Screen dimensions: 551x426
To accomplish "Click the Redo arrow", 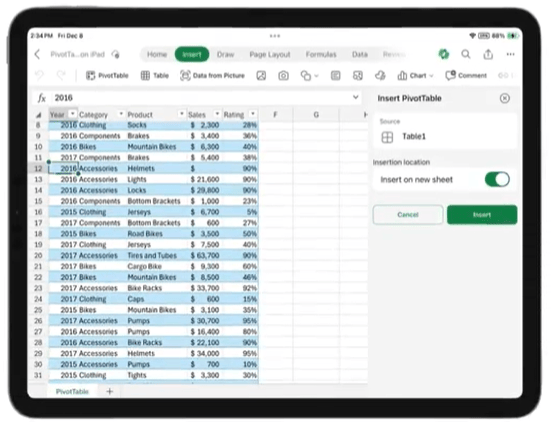I will (61, 75).
